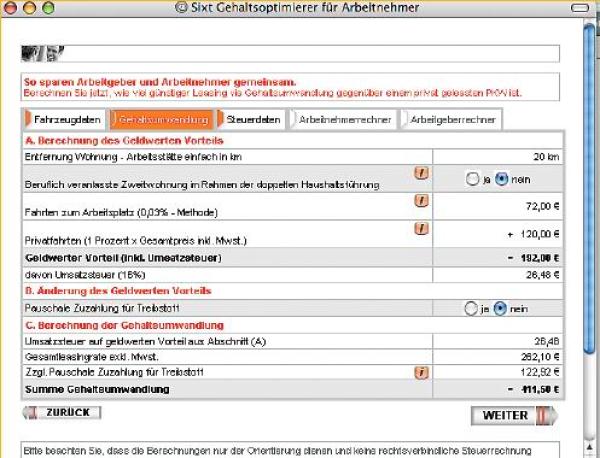Click the '26,48 €' davon Umsatzsteuer value
The height and width of the screenshot is (458, 600).
543,275
